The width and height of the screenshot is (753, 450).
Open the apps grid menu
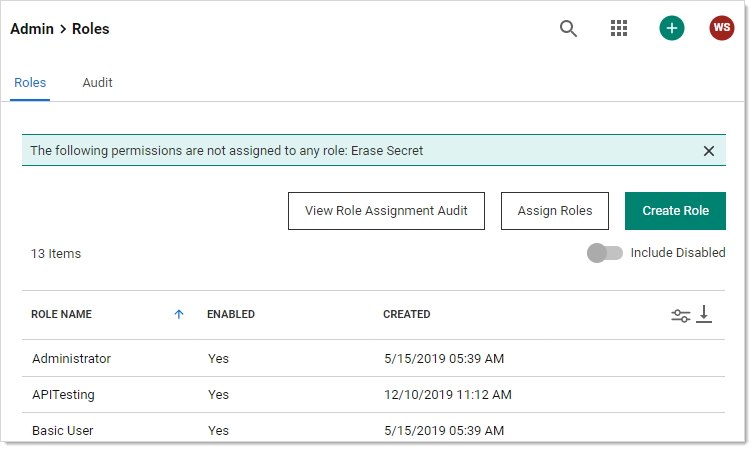[619, 29]
